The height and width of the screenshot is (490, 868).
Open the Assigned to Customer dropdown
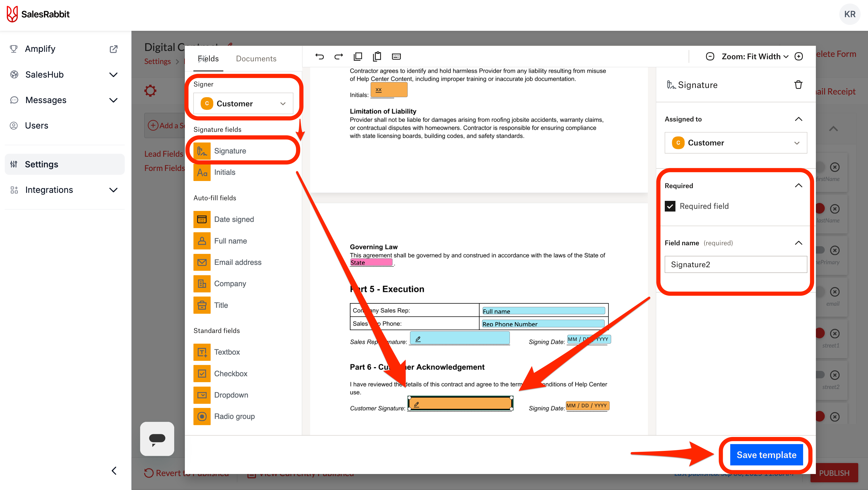[x=736, y=142]
